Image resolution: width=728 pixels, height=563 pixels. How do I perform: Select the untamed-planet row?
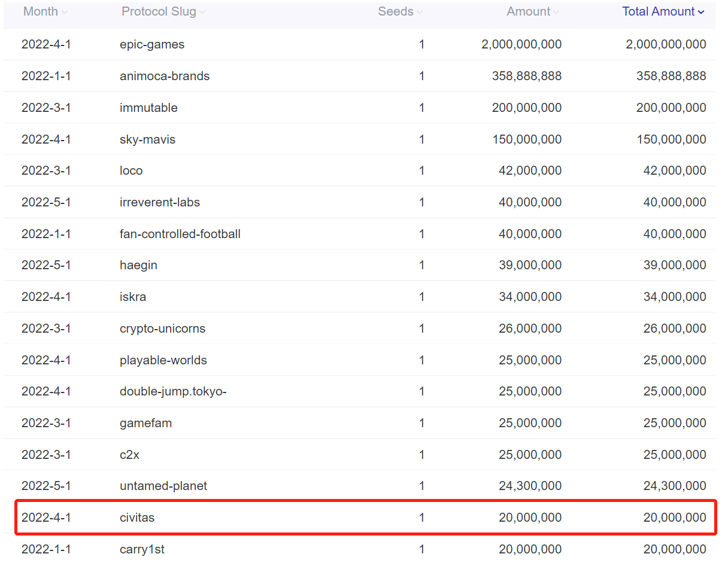pyautogui.click(x=165, y=485)
